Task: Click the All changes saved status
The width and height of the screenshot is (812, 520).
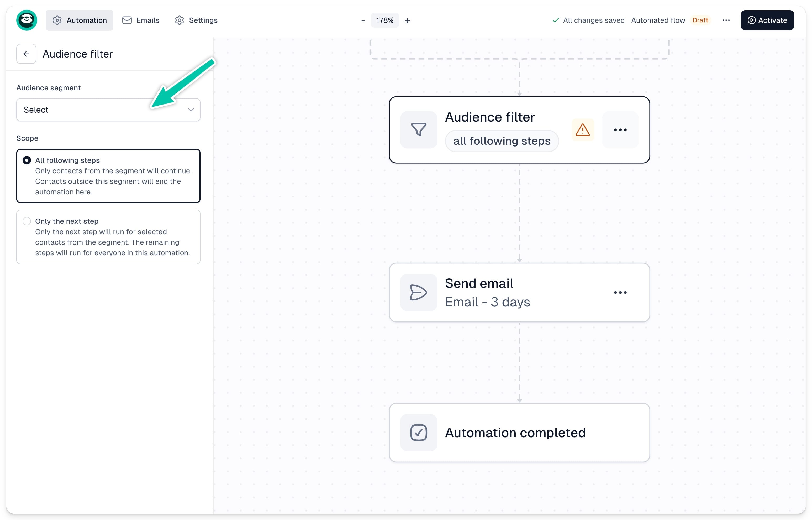Action: [x=588, y=20]
